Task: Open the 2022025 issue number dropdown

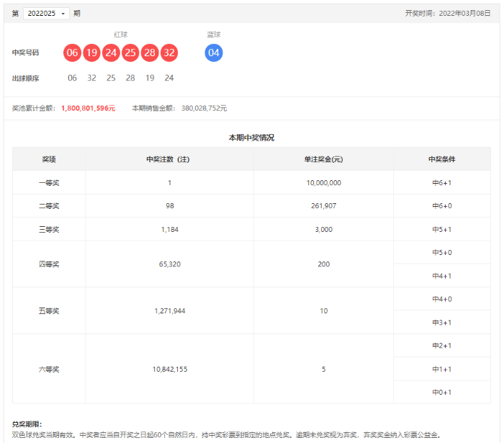Action: (47, 13)
